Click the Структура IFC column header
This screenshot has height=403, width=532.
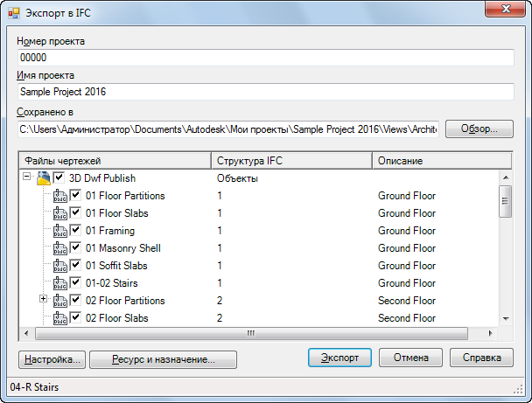(291, 161)
